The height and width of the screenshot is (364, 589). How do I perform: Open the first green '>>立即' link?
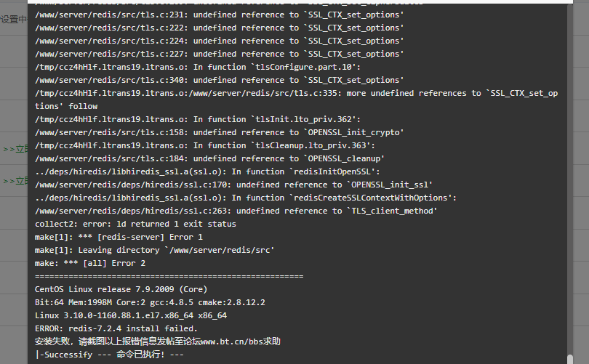(x=15, y=150)
